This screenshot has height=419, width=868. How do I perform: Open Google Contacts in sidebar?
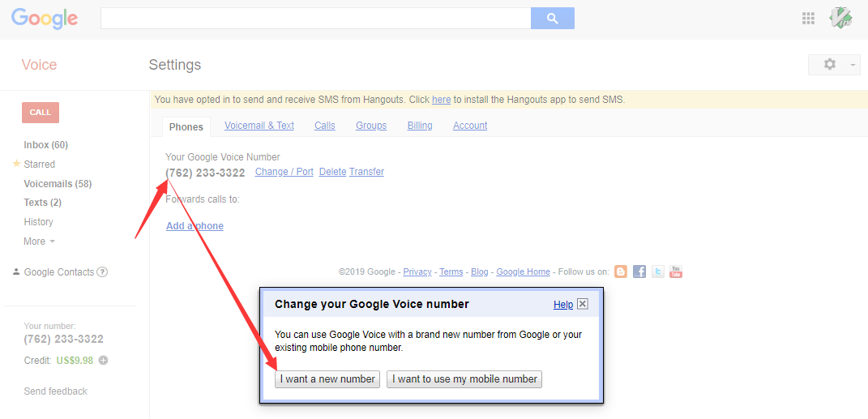click(x=59, y=272)
